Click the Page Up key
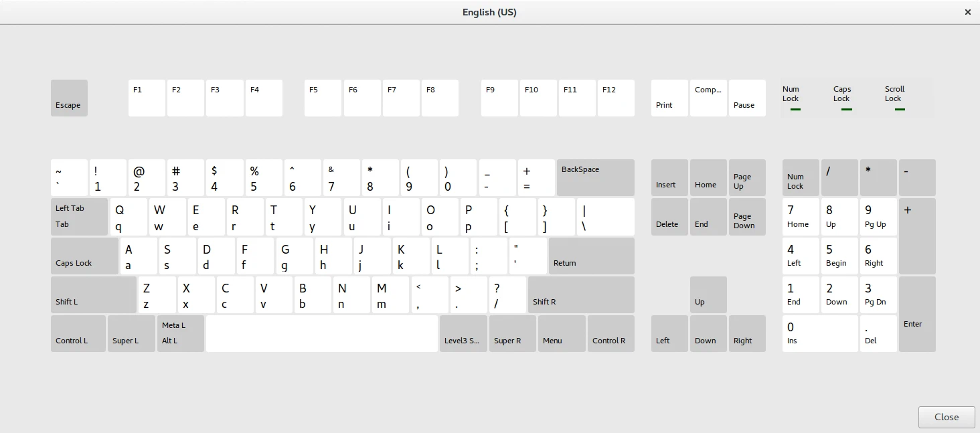Viewport: 980px width, 433px height. pyautogui.click(x=746, y=177)
